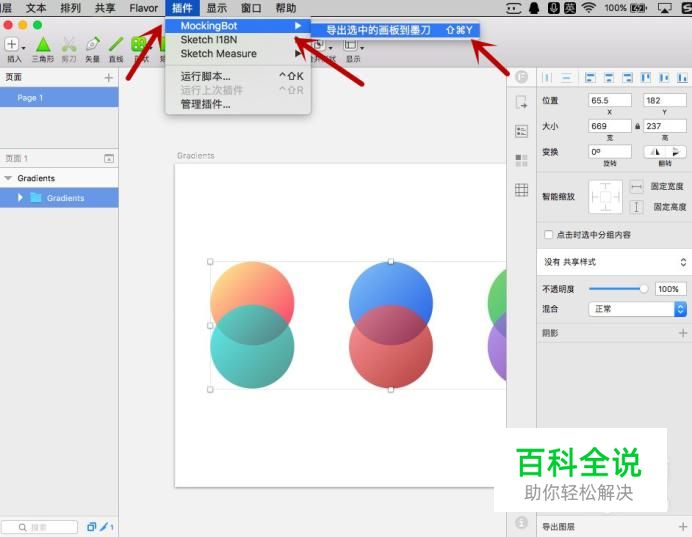Click the info icon at strip bottom
The height and width of the screenshot is (537, 692).
[x=521, y=523]
